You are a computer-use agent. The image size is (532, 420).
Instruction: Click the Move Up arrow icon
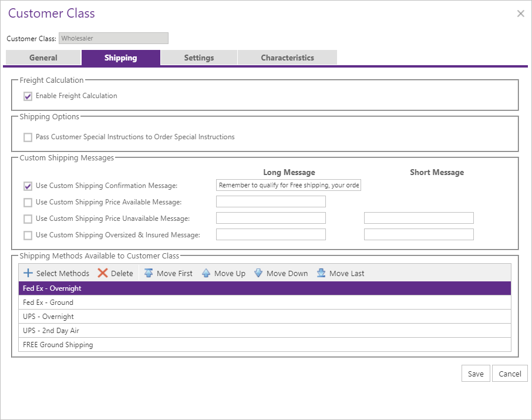click(x=206, y=273)
